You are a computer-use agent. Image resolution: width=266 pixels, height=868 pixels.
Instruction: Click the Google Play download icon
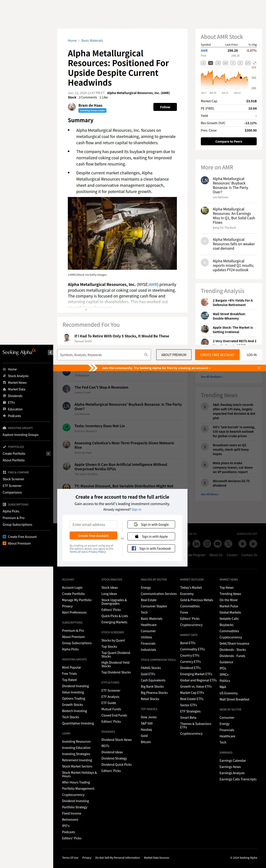pos(253,543)
